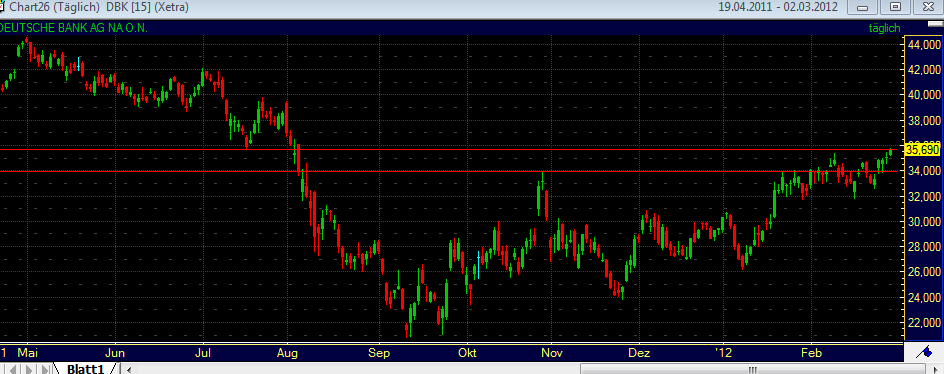Click the 30,000 price axis label
The height and width of the screenshot is (374, 944).
click(924, 222)
